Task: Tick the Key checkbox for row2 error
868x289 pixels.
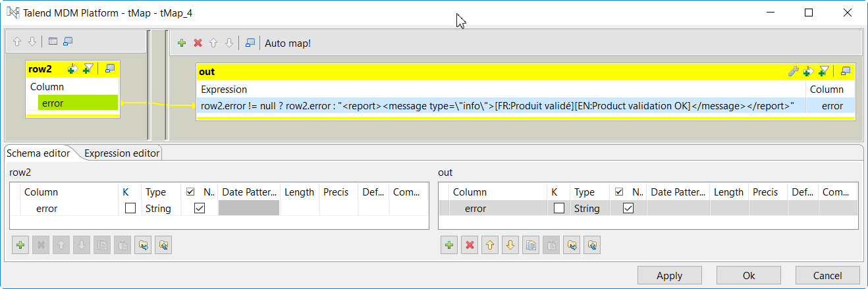Action: (x=130, y=208)
